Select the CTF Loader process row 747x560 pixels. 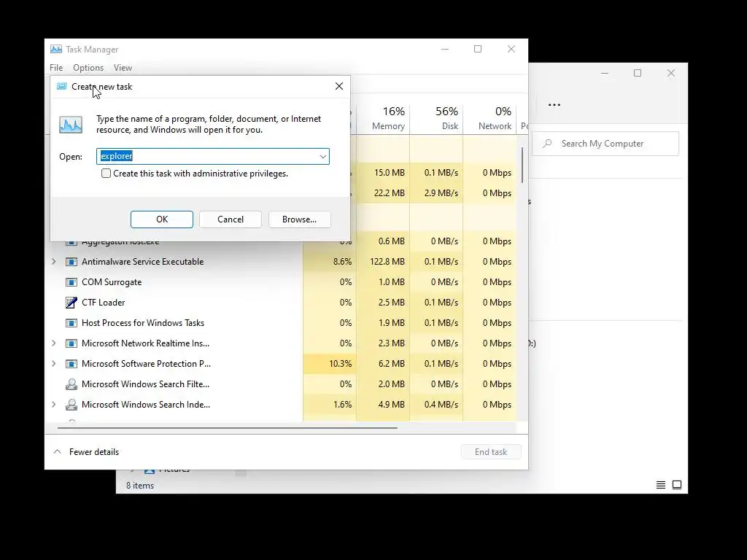[x=281, y=303]
